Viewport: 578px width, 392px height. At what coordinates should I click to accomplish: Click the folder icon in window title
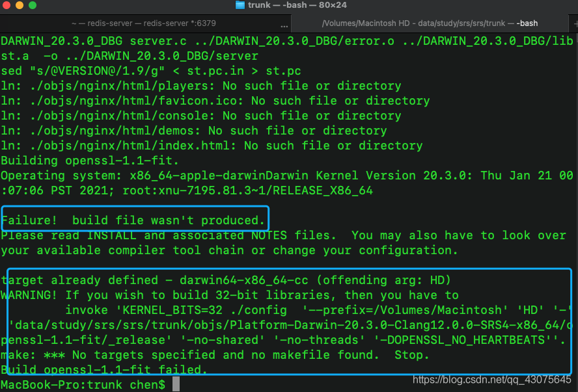240,5
